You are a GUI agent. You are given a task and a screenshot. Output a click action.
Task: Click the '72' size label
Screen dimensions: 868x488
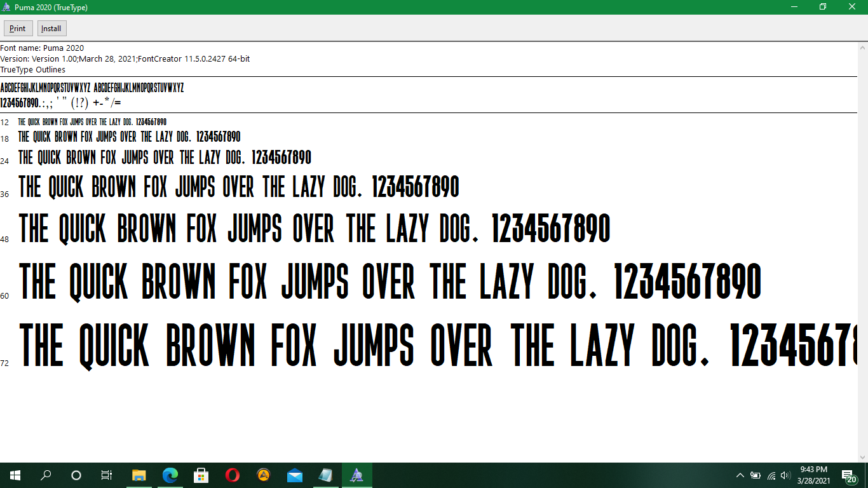tap(4, 363)
